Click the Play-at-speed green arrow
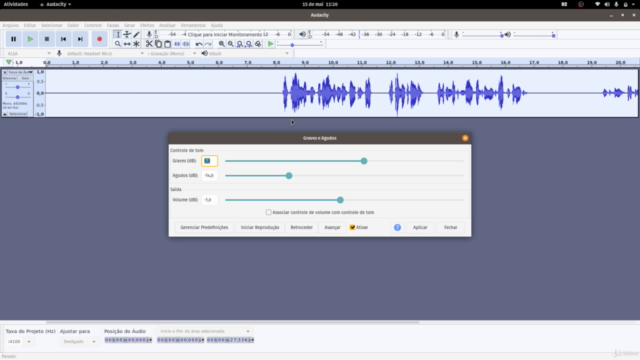Viewport: 640px width, 360px height. click(270, 44)
